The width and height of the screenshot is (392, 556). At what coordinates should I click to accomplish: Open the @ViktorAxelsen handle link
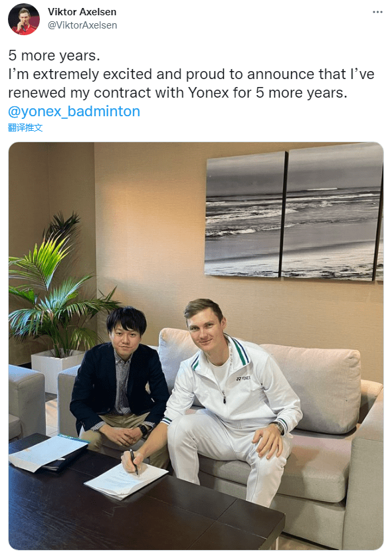point(82,25)
